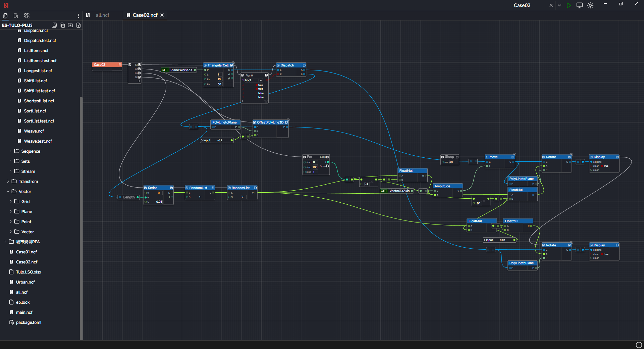
Task: Open the library panel icon in sidebar
Action: (16, 16)
